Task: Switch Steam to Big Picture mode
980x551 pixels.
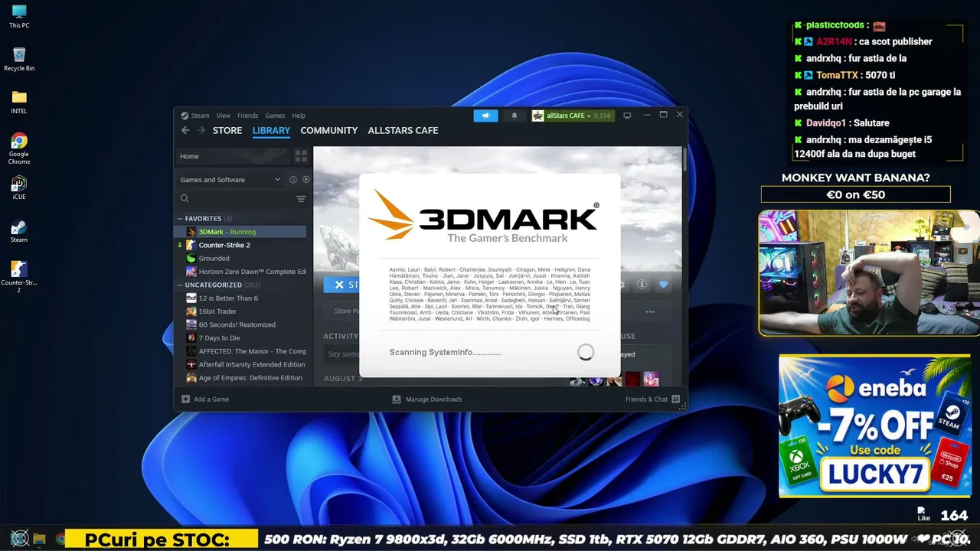Action: pos(627,116)
